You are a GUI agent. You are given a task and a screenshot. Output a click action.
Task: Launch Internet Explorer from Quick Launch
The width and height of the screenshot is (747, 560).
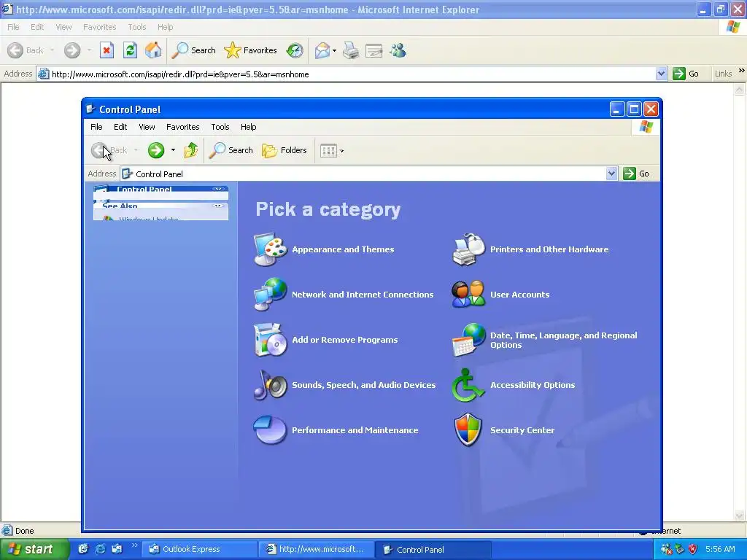(100, 549)
